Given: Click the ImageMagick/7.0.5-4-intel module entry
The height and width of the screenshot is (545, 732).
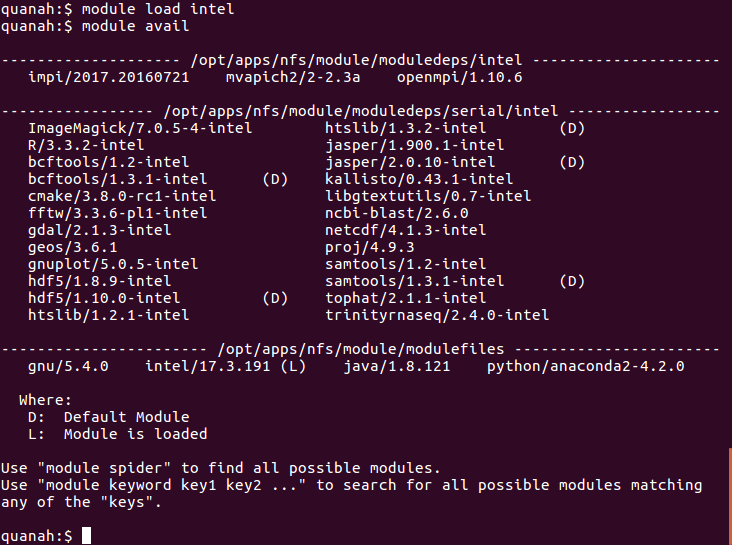Looking at the screenshot, I should [140, 128].
